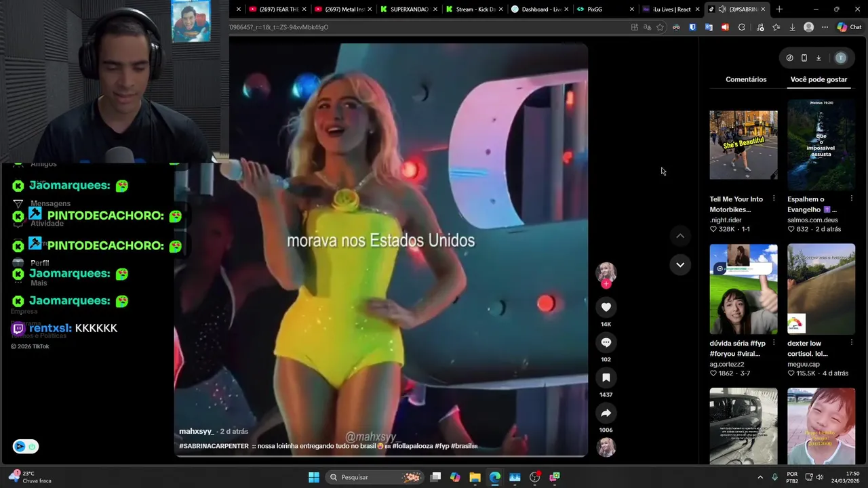Open the Windows Start menu
The height and width of the screenshot is (488, 868).
(314, 477)
